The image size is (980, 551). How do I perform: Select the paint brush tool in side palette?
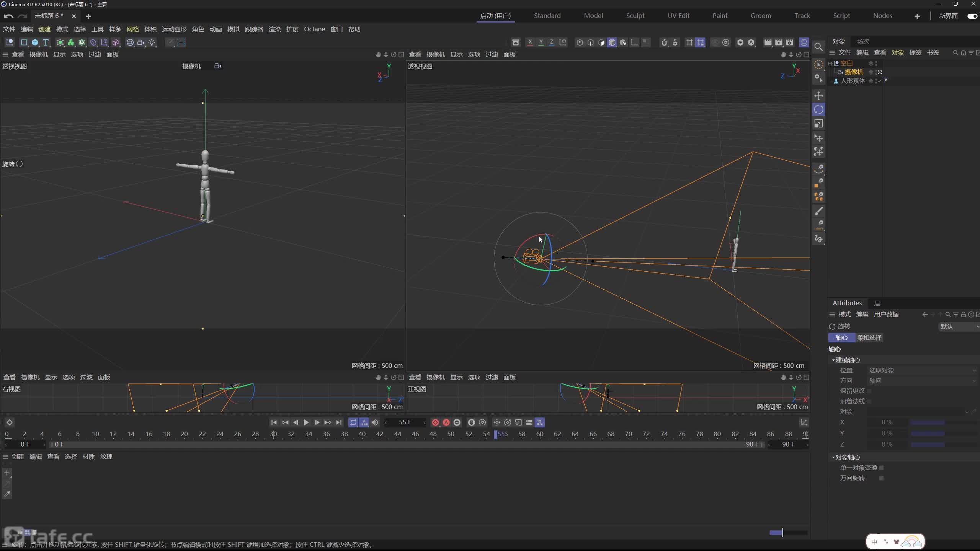[818, 211]
